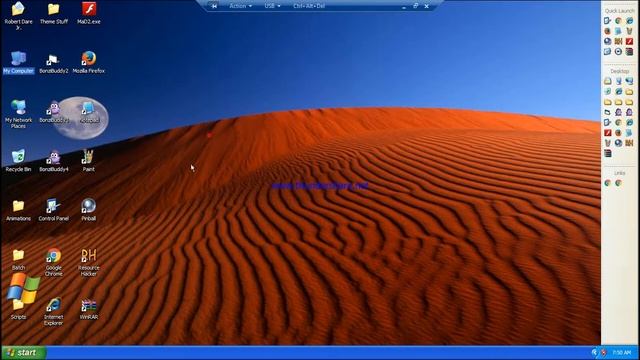This screenshot has height=360, width=640.
Task: Open the Robert Dare documents folder
Action: (18, 16)
